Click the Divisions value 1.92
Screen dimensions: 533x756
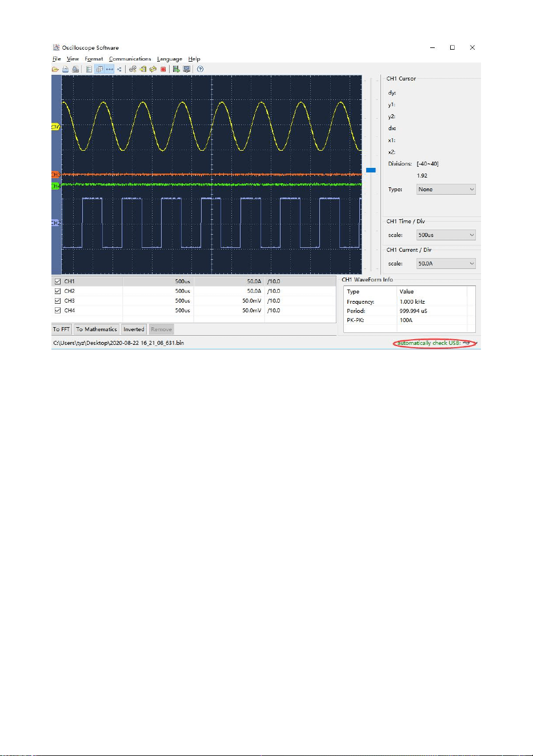click(422, 176)
